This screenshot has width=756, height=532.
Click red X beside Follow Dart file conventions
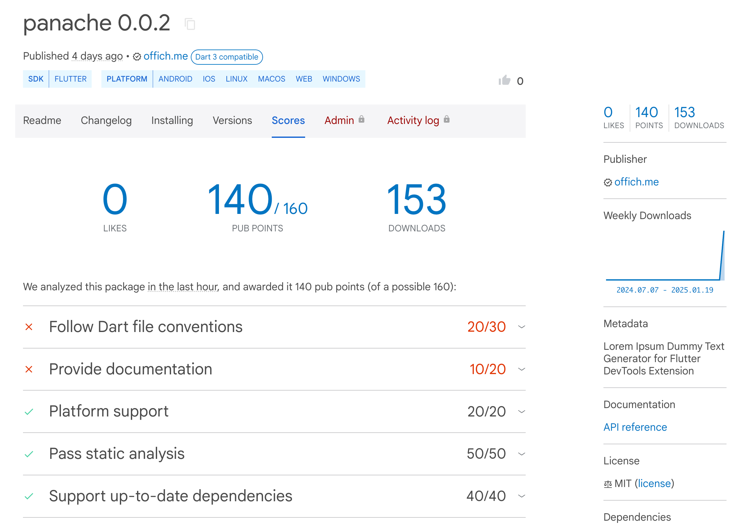click(29, 327)
